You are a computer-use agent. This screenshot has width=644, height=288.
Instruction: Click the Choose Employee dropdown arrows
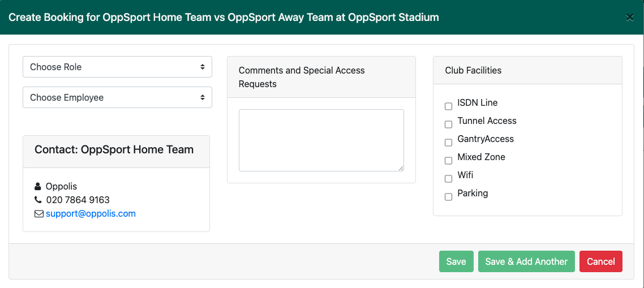coord(203,97)
